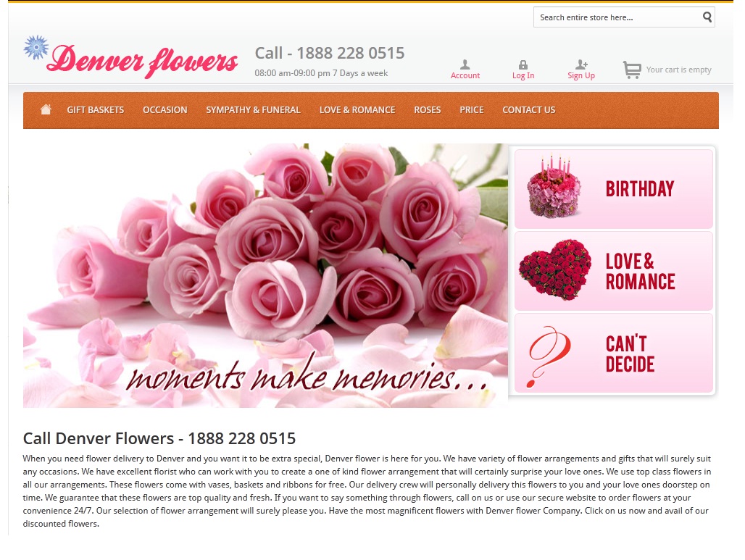Image resolution: width=745 pixels, height=560 pixels.
Task: Click the Log In link
Action: tap(523, 75)
